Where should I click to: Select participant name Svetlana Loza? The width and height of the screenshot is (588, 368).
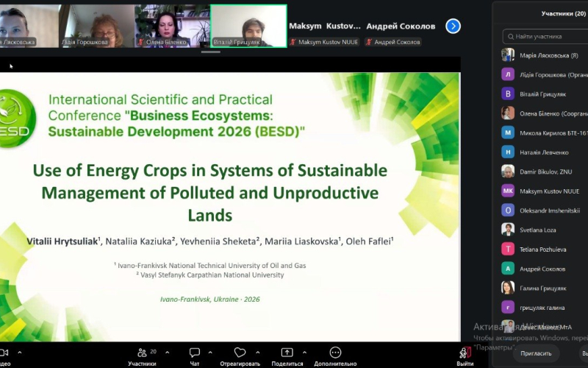pos(538,230)
